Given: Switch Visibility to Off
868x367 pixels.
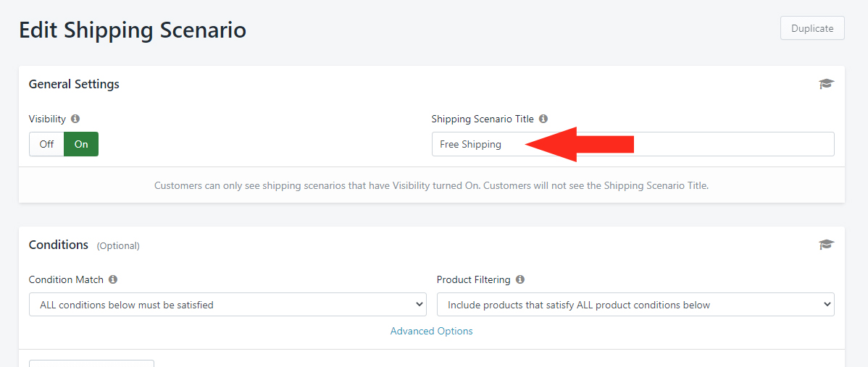Looking at the screenshot, I should 46,144.
